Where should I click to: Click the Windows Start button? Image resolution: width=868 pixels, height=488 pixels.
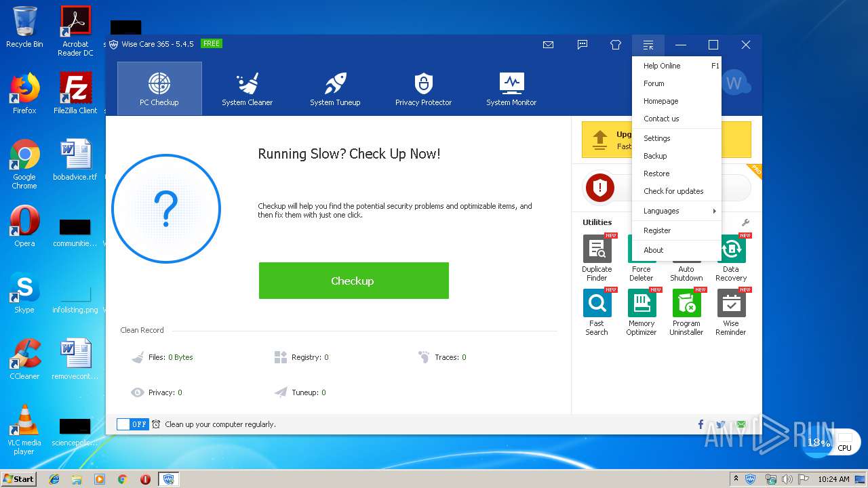click(x=18, y=479)
